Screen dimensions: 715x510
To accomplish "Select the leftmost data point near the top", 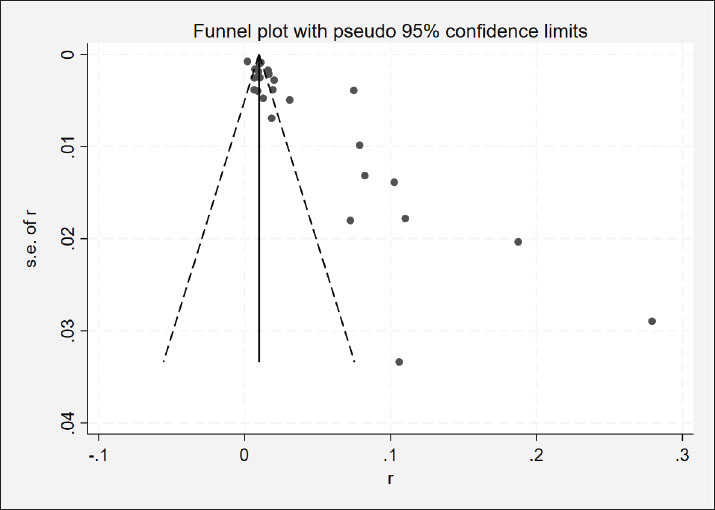I will click(247, 61).
